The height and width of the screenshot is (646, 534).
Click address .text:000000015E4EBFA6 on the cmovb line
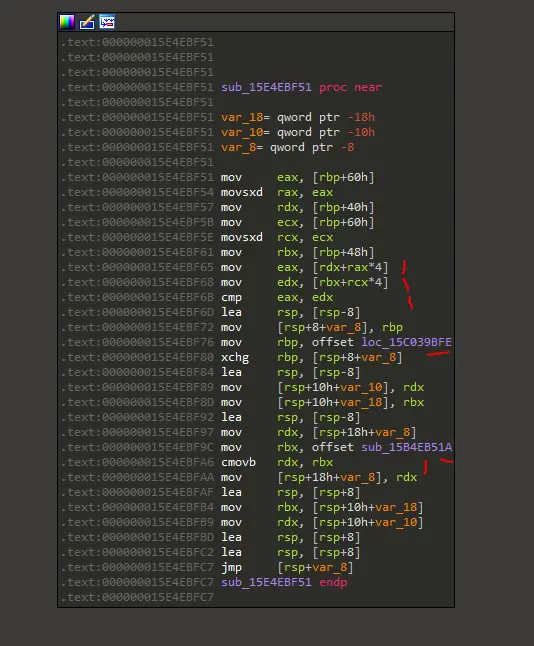[137, 463]
